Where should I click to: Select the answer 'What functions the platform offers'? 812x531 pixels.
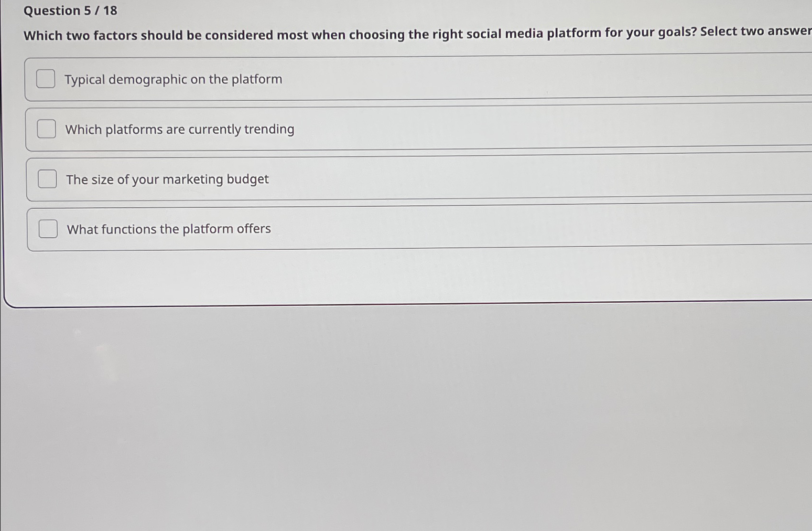pos(169,229)
